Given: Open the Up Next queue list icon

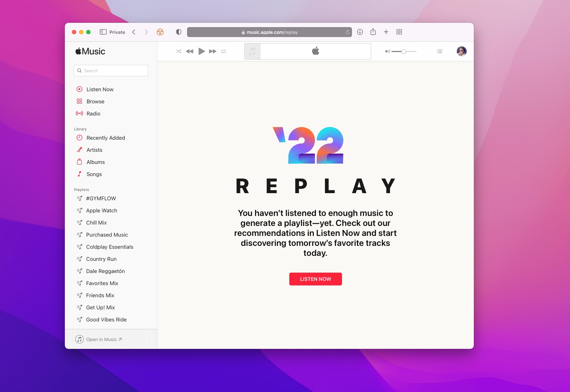Looking at the screenshot, I should 440,51.
